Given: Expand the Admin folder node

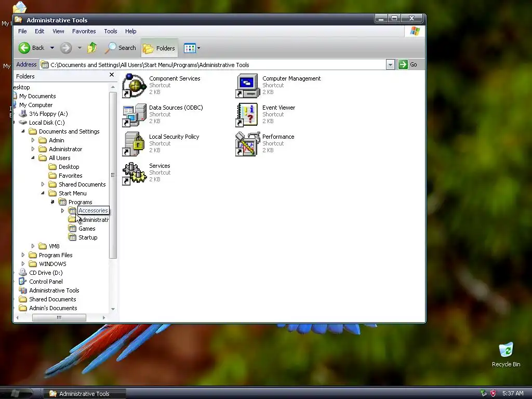Looking at the screenshot, I should (33, 140).
